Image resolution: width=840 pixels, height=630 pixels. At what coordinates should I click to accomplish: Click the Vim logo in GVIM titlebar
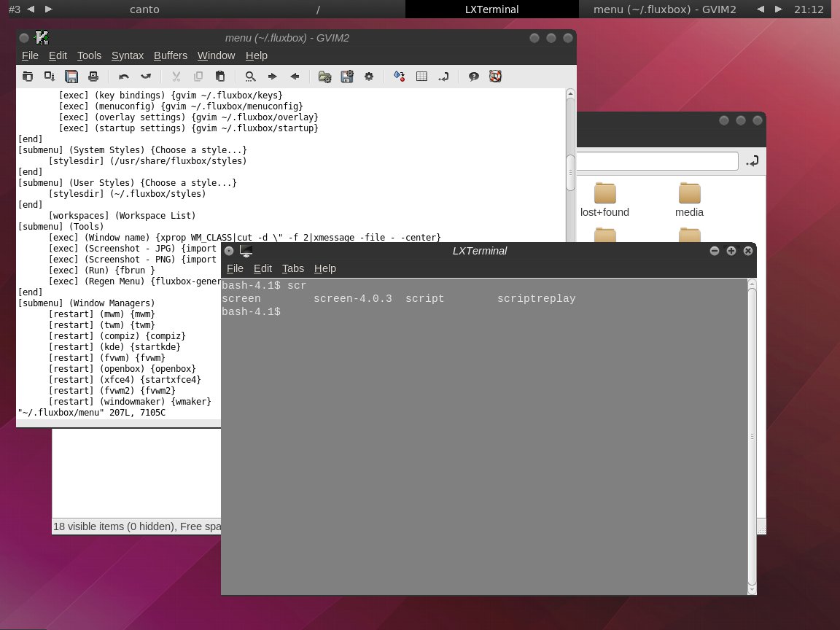pyautogui.click(x=42, y=37)
